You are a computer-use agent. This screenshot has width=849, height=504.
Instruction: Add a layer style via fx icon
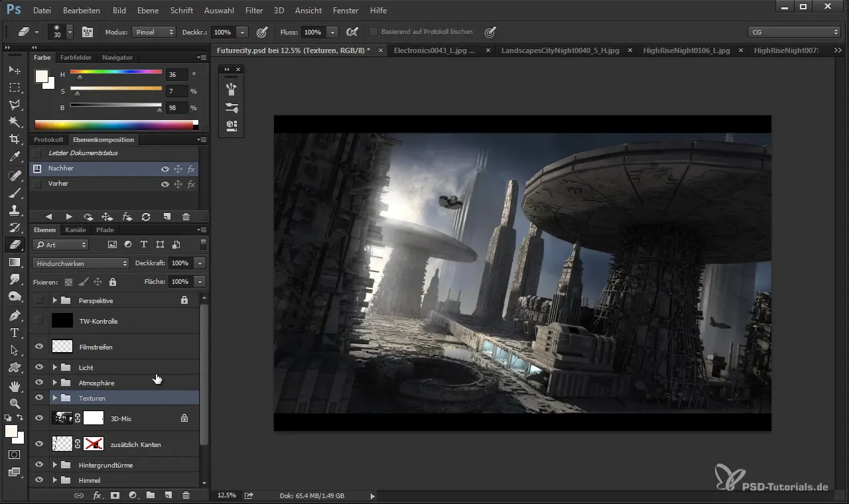(97, 495)
